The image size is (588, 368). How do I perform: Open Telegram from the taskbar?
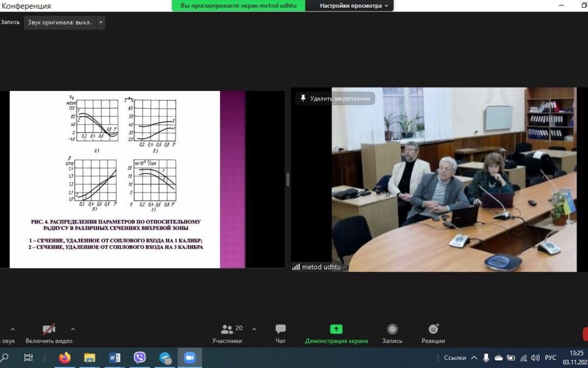click(x=165, y=358)
